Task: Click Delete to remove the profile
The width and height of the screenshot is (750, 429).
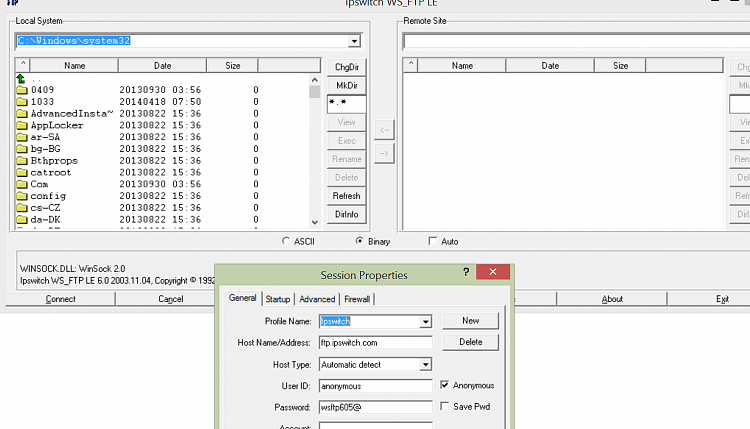Action: [470, 342]
